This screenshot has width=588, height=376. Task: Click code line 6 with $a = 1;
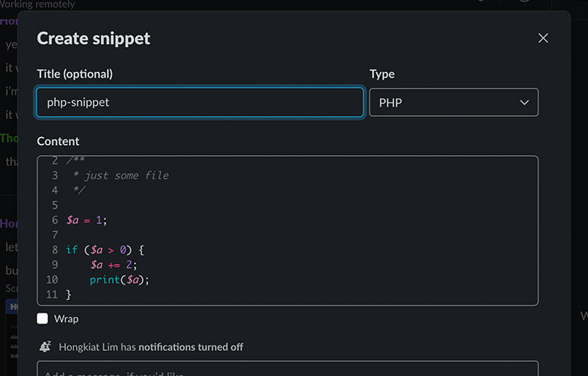[86, 220]
